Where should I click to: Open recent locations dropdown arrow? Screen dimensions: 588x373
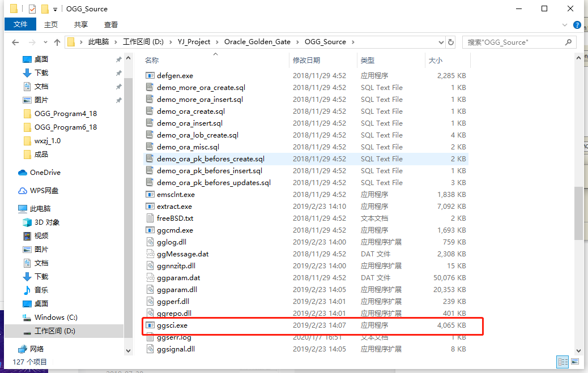point(45,42)
